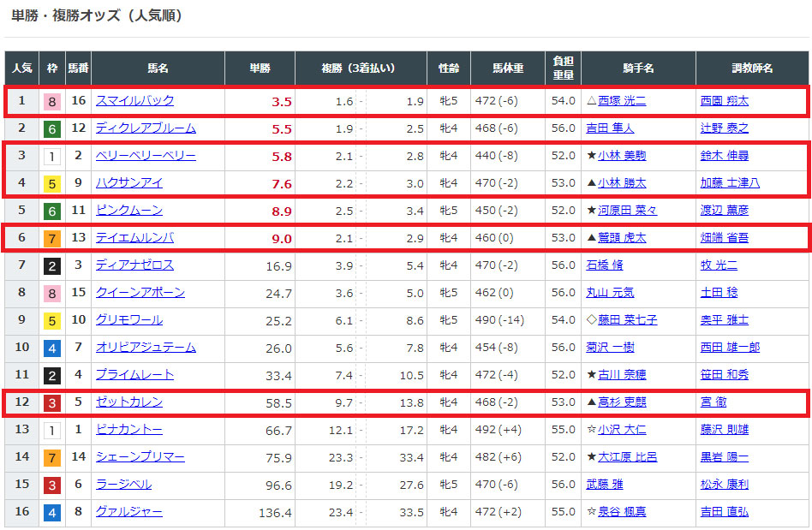Click win odds 3.5 for スマイルバック
812x530 pixels.
281,102
